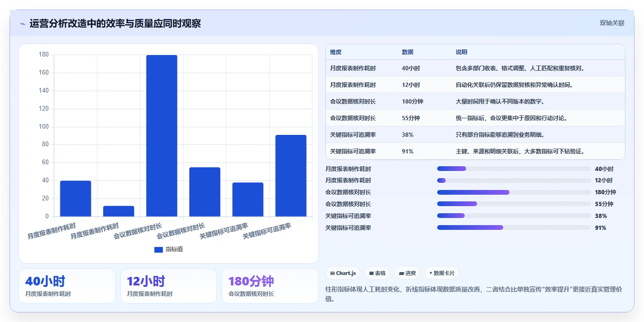Toggle the 指标值 legend item under the chart
Image resolution: width=644 pixels, height=322 pixels.
coord(168,249)
